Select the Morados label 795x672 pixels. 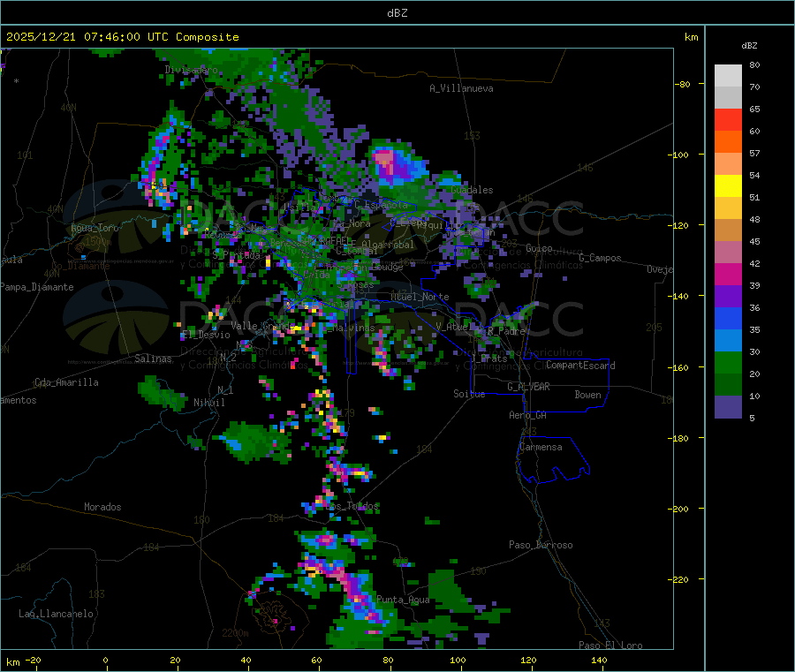[x=102, y=507]
